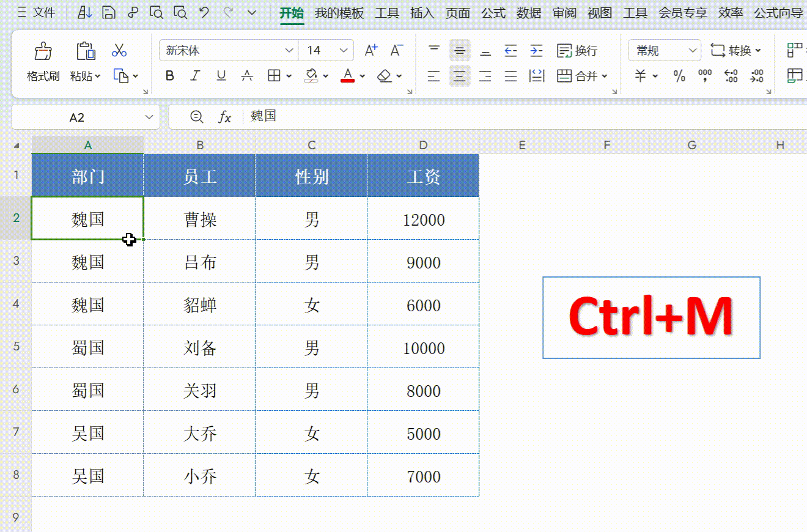Apply strikethrough formatting
The height and width of the screenshot is (532, 807).
coord(247,76)
